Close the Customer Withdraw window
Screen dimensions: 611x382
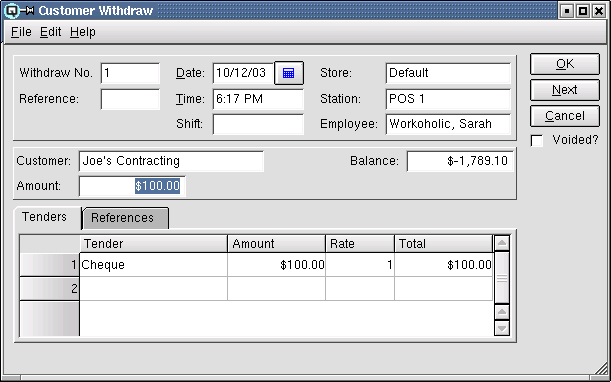[x=599, y=11]
